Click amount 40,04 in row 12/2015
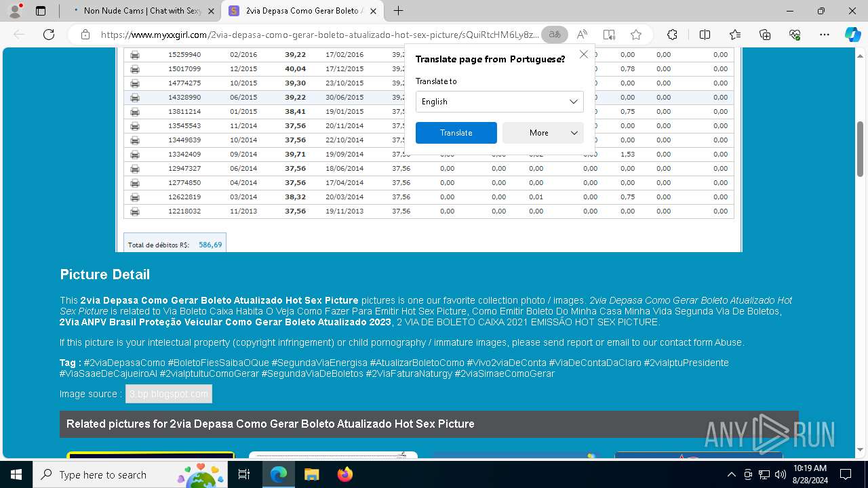 coord(295,69)
